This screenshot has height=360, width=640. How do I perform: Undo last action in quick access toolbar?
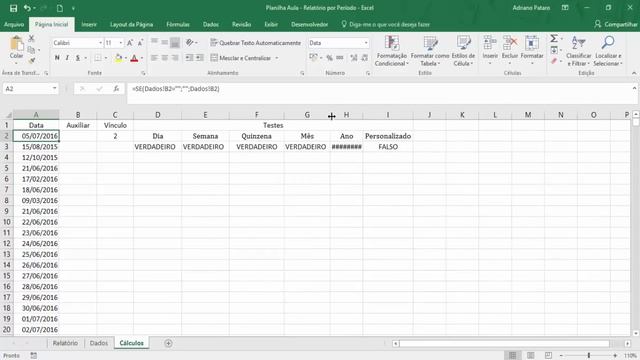[x=27, y=8]
